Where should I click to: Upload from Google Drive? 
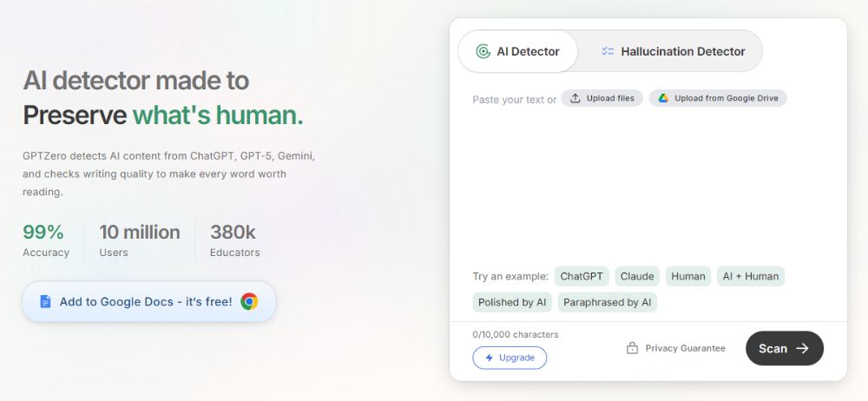(718, 98)
